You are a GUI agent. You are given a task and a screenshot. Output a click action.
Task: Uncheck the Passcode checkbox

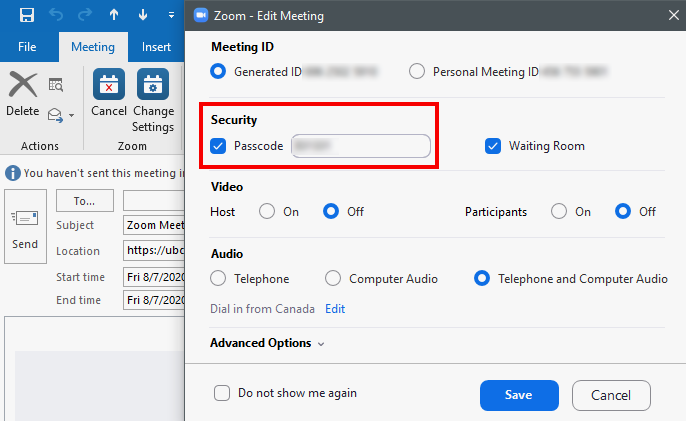220,146
